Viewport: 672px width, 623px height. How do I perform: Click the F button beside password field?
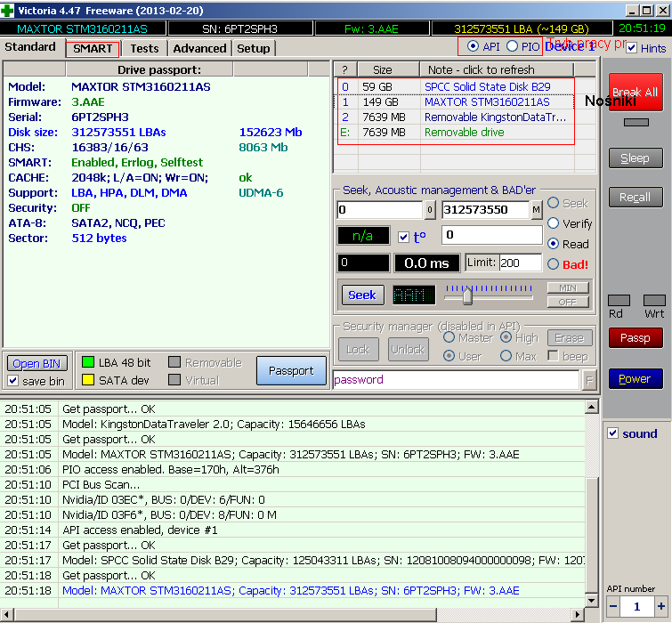[589, 380]
